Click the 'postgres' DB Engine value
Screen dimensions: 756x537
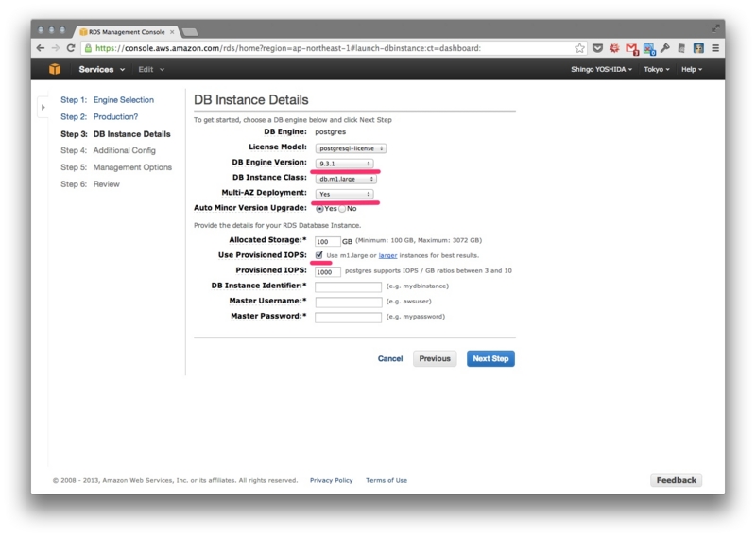(330, 131)
